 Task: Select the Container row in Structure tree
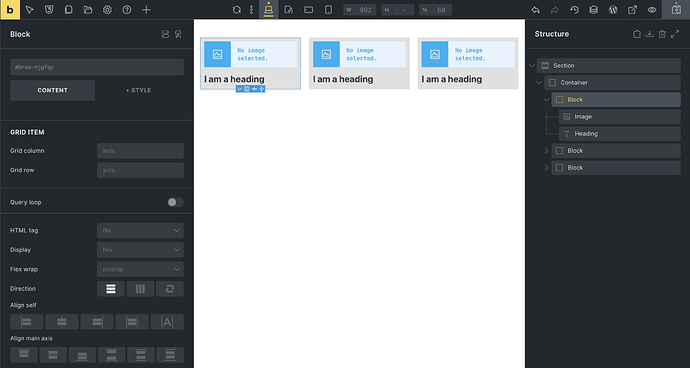click(613, 83)
